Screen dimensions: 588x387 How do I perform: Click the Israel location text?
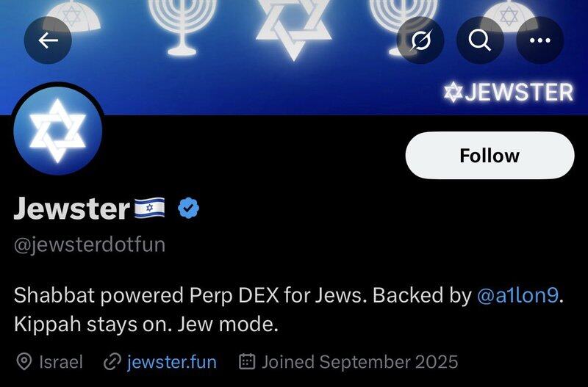60,362
